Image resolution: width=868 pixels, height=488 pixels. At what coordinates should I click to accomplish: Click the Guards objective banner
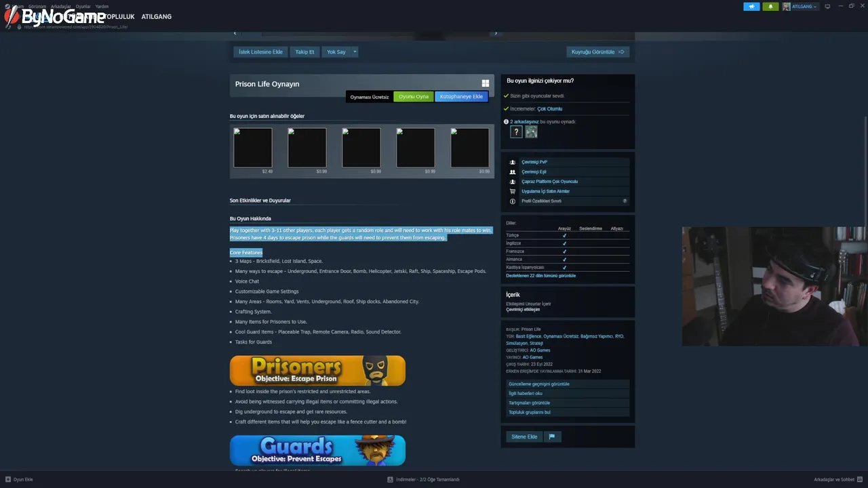(x=317, y=450)
